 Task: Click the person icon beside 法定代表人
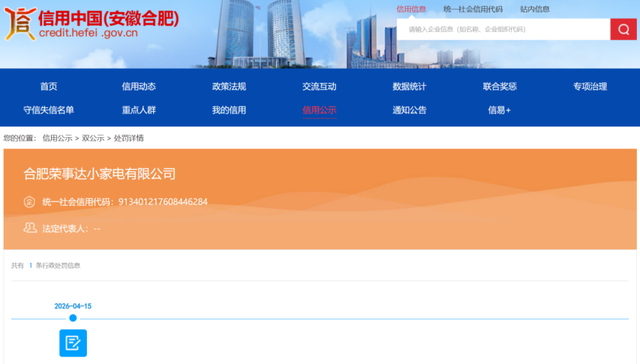coord(30,228)
